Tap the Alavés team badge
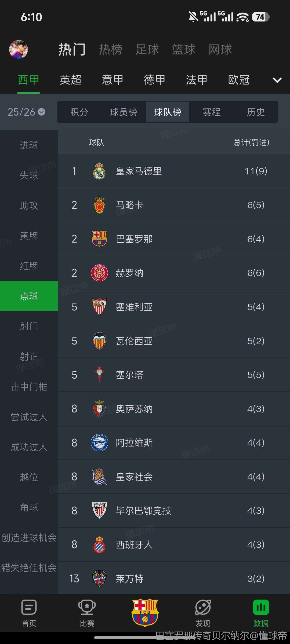The image size is (290, 644). (x=99, y=443)
